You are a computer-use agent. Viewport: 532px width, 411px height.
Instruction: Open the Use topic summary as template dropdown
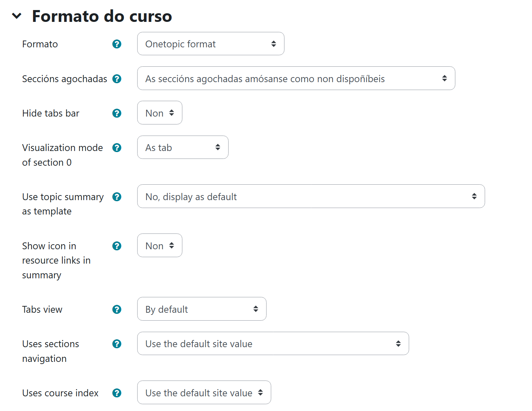click(x=311, y=196)
